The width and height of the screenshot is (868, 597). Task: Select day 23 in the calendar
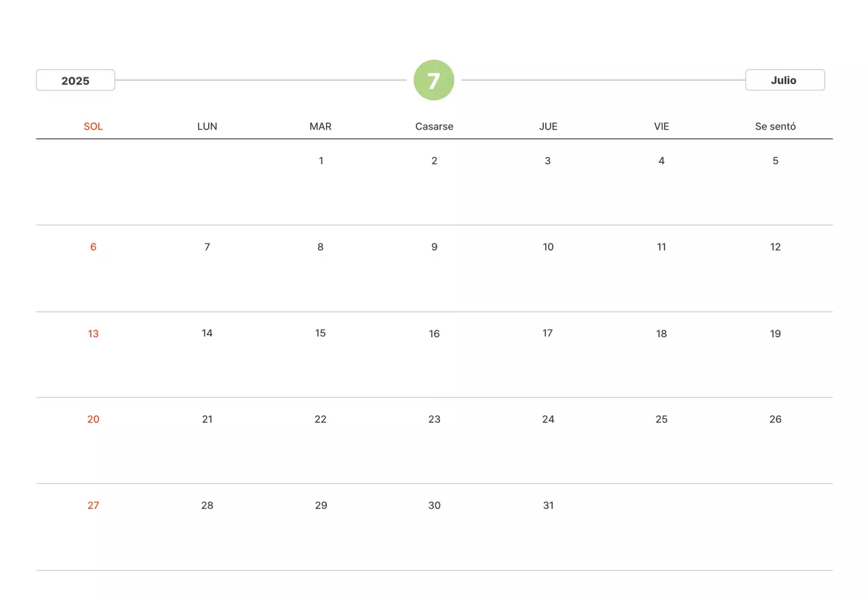pos(434,419)
